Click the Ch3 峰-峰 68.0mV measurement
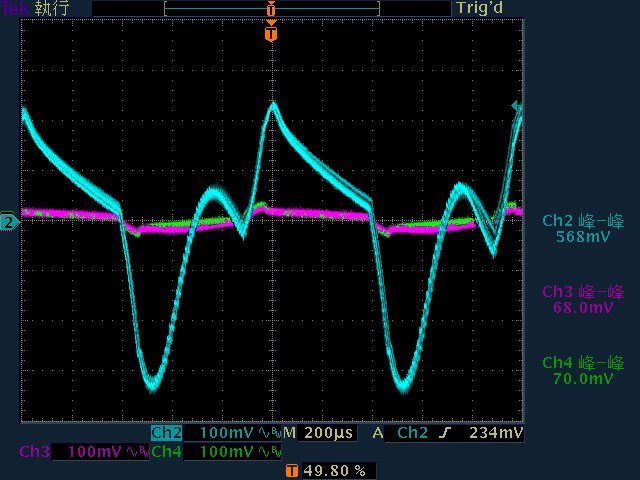The width and height of the screenshot is (640, 480). (x=582, y=300)
